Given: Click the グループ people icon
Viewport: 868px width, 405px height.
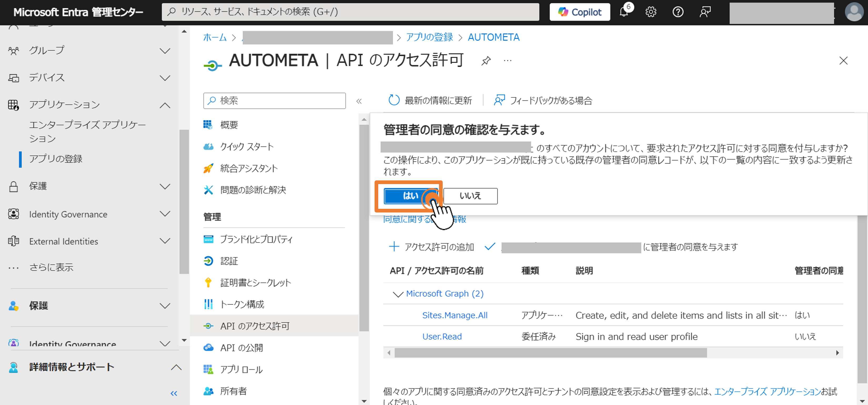Looking at the screenshot, I should click(13, 51).
